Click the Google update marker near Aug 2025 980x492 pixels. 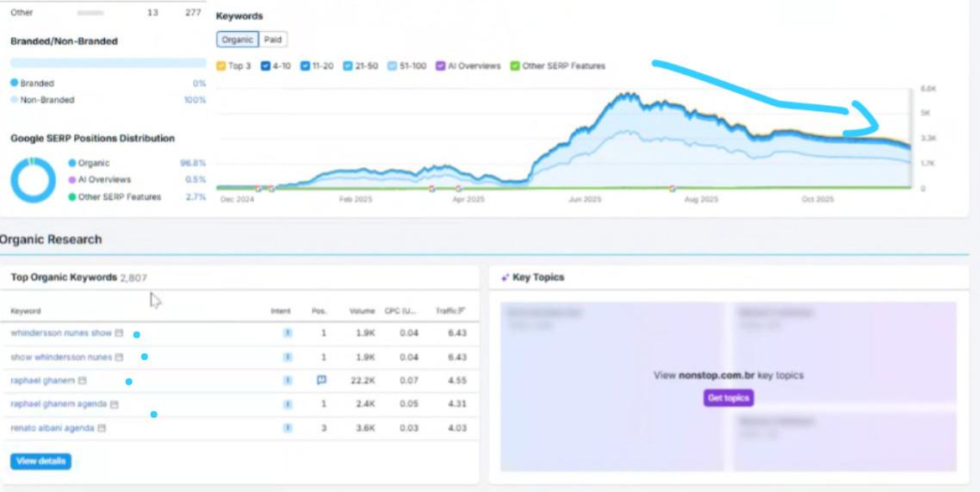[x=673, y=187]
